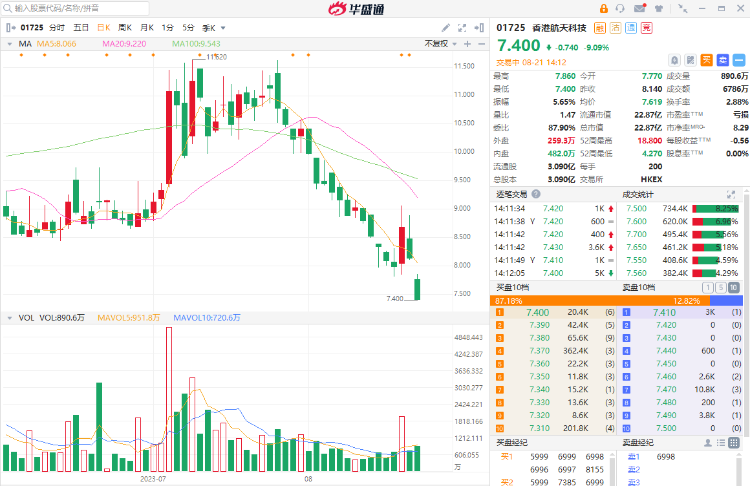Switch broker queue to list view

[721, 443]
